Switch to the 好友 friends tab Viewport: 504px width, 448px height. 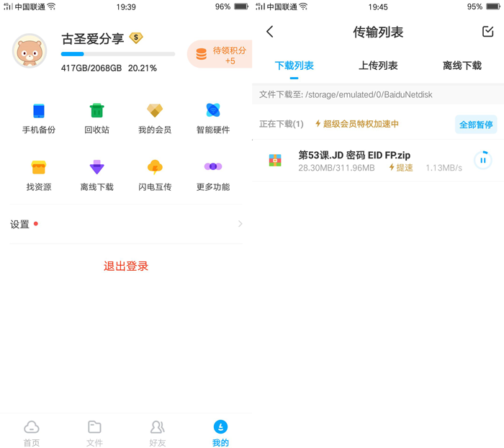point(158,433)
